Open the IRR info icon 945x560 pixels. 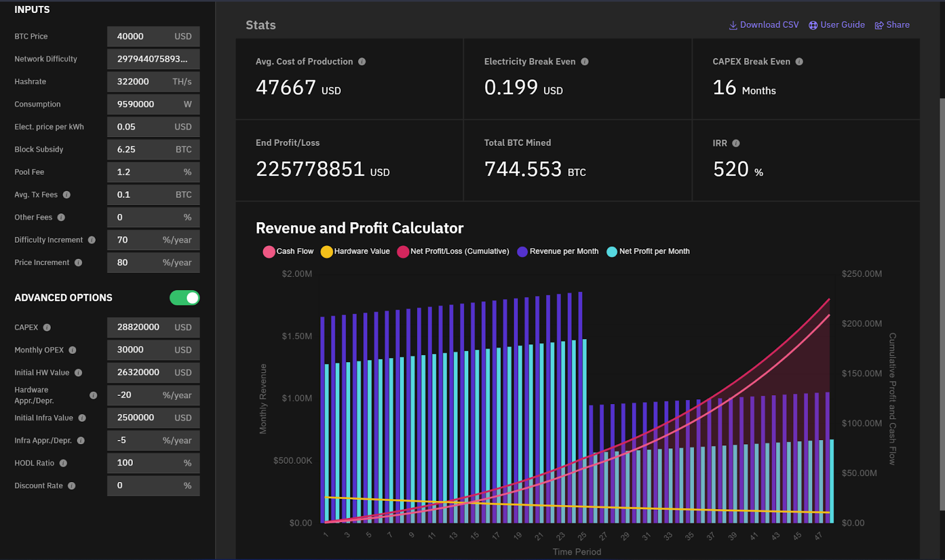point(736,143)
